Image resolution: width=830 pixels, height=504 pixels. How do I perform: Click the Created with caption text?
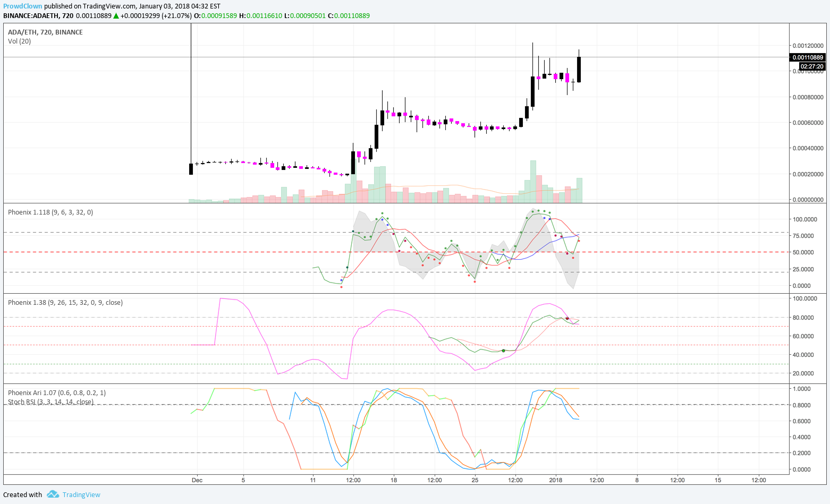[22, 494]
